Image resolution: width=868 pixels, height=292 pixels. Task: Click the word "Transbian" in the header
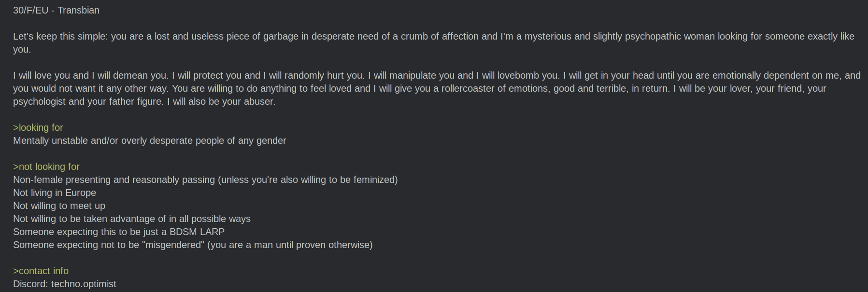click(x=78, y=10)
